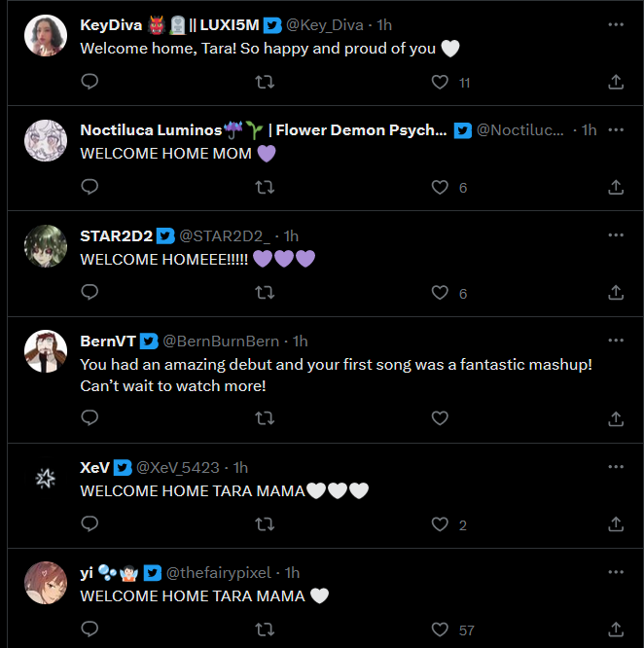The image size is (644, 648).
Task: Like KeyDiva's tweet with 11 likes
Action: click(x=440, y=82)
